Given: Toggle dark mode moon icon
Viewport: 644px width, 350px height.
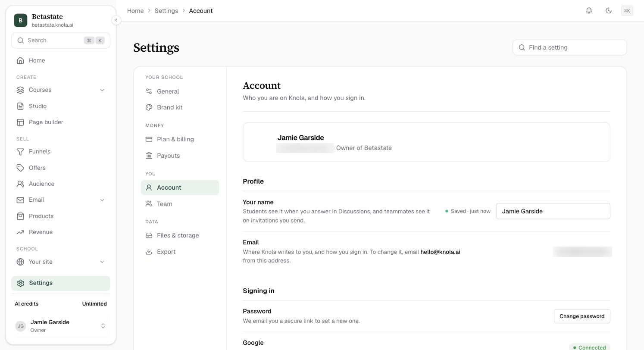Looking at the screenshot, I should pos(609,10).
